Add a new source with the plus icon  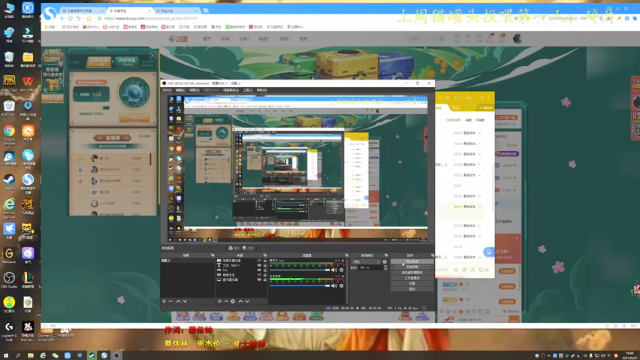[219, 301]
